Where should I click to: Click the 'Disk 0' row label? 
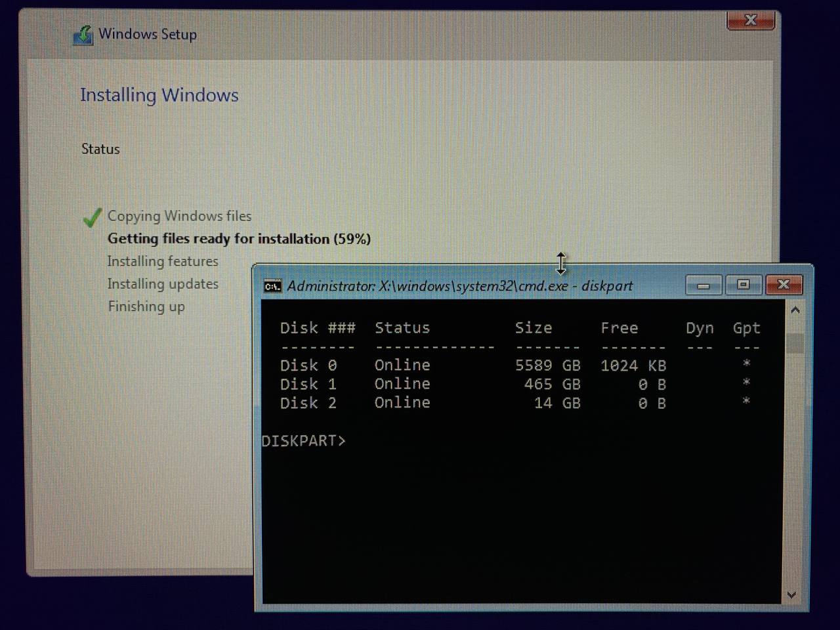pos(308,366)
